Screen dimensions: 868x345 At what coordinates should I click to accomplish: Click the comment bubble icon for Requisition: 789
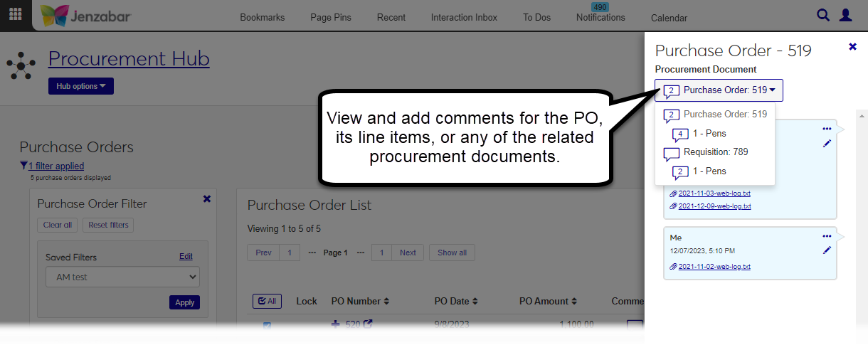point(671,154)
